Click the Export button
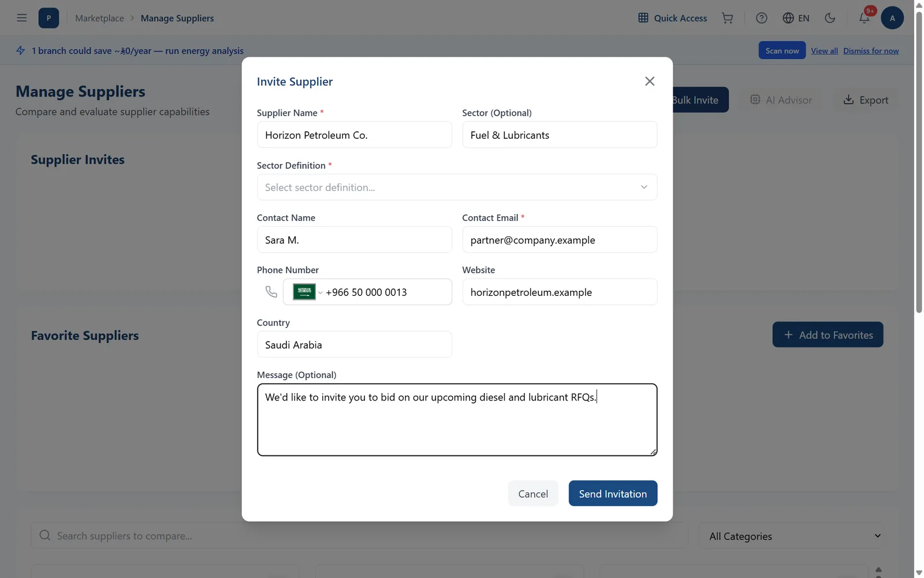Image resolution: width=924 pixels, height=578 pixels. point(865,99)
